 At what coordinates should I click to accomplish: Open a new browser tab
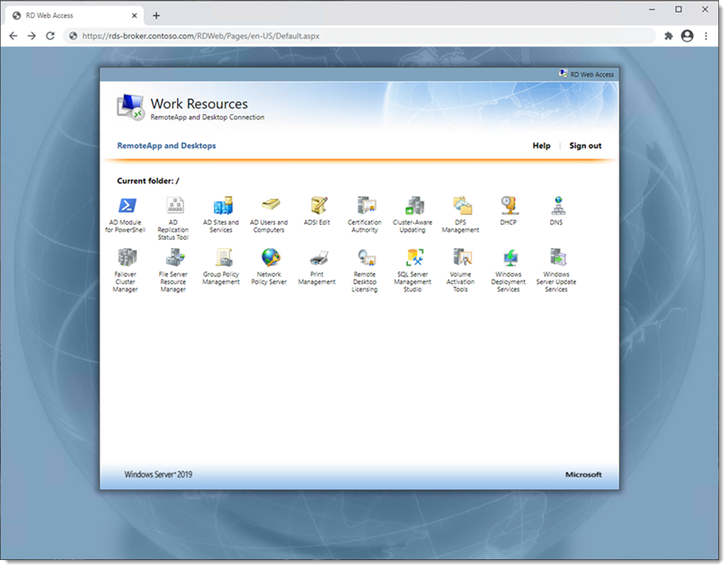156,16
